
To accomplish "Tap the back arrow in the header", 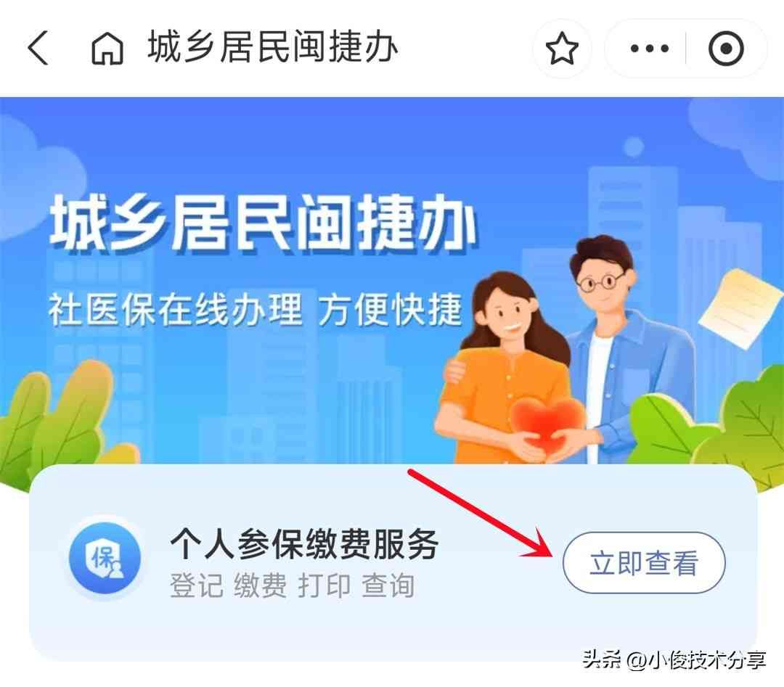I will [x=38, y=47].
